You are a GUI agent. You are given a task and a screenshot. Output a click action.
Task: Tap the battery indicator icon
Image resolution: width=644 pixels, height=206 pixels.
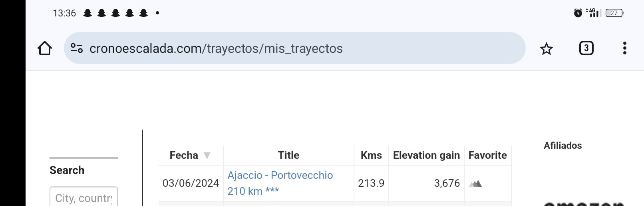click(x=614, y=13)
